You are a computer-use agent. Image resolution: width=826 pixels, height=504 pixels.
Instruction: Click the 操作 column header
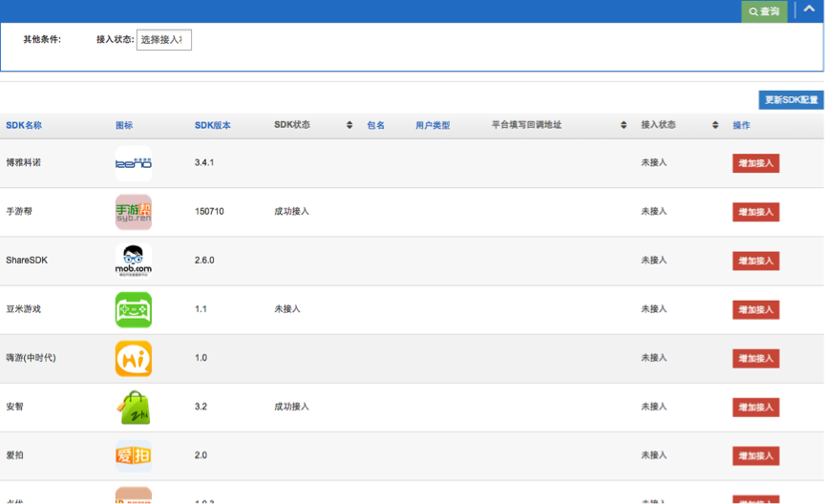coord(741,125)
